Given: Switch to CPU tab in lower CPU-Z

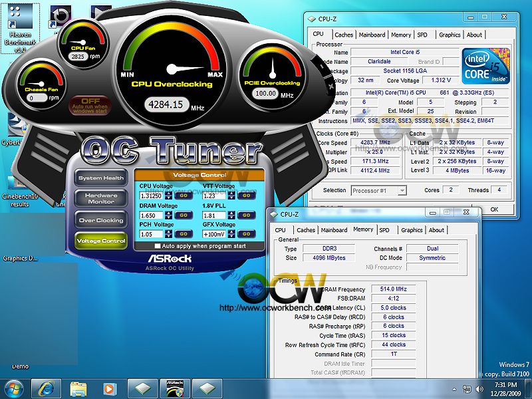Looking at the screenshot, I should tap(280, 230).
